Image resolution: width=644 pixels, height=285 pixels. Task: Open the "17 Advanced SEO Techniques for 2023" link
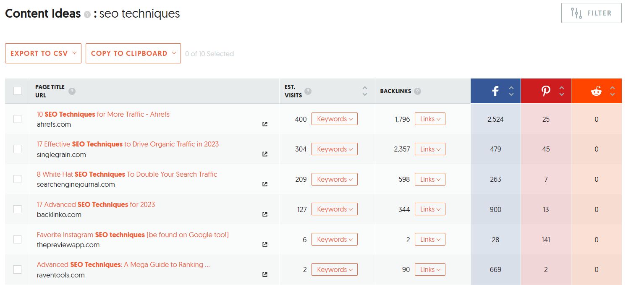[96, 204]
